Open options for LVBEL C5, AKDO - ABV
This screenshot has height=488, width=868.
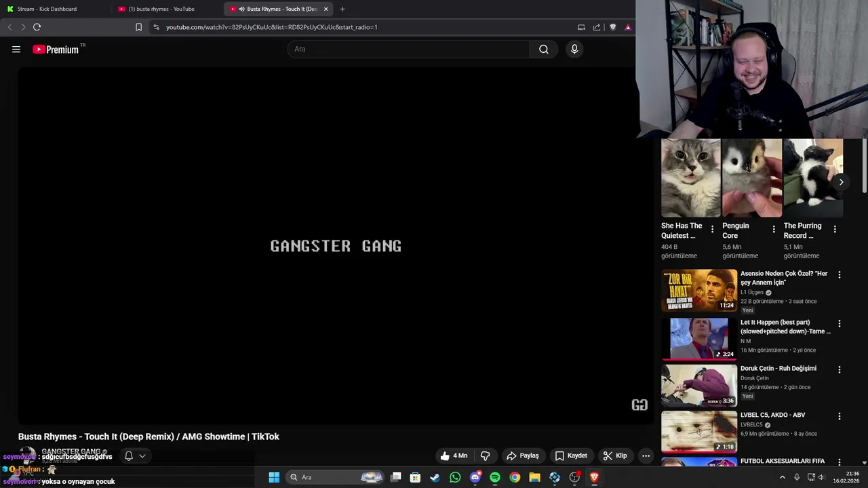(840, 416)
